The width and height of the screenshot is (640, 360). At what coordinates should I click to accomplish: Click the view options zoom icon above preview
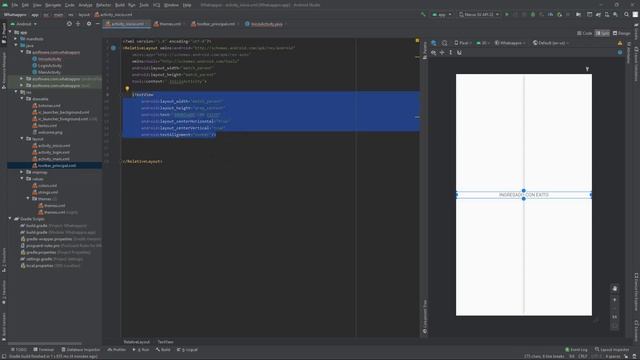[433, 52]
